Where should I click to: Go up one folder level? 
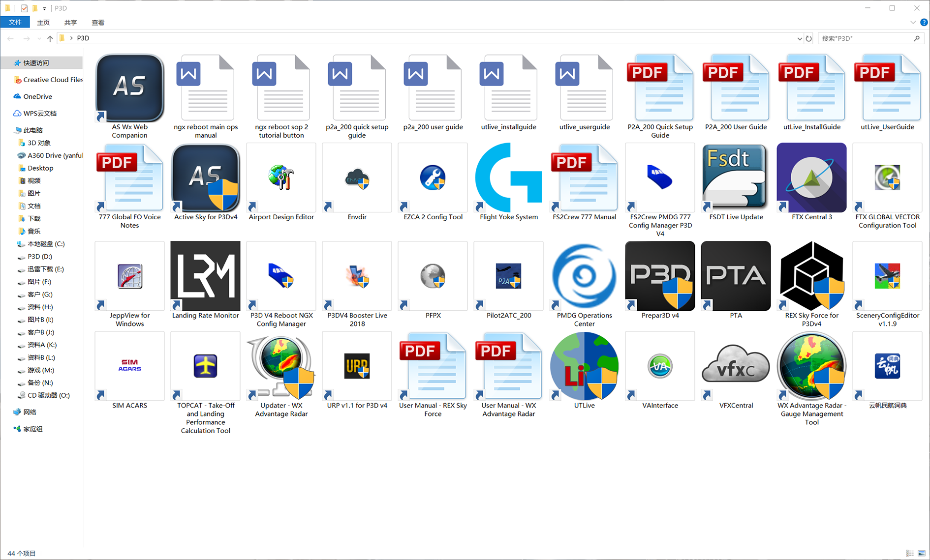tap(50, 38)
